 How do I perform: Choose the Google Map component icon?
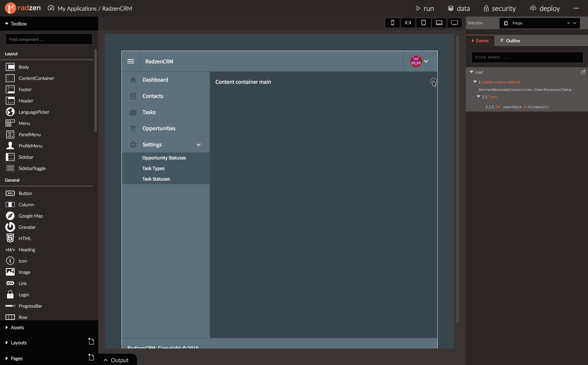(x=10, y=216)
